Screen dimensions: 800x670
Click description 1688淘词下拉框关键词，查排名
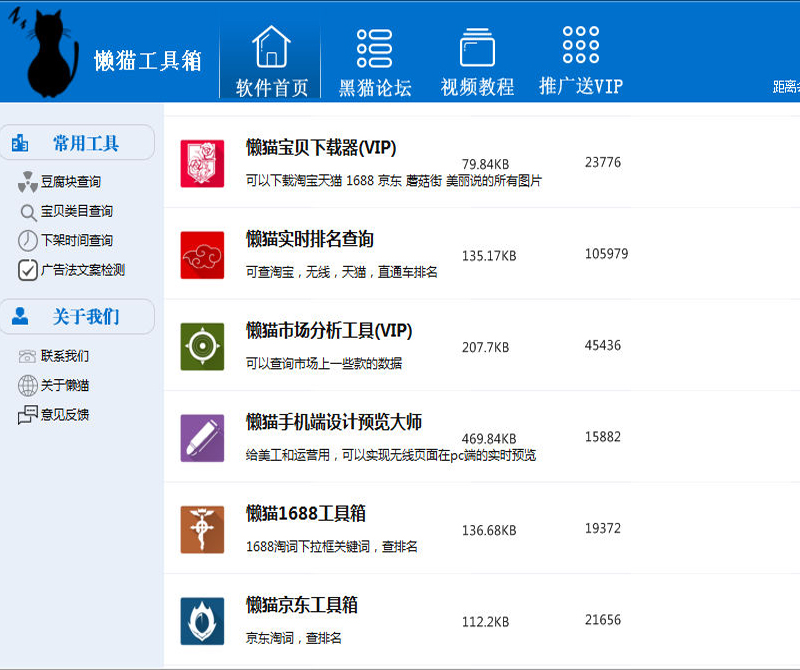coord(332,547)
